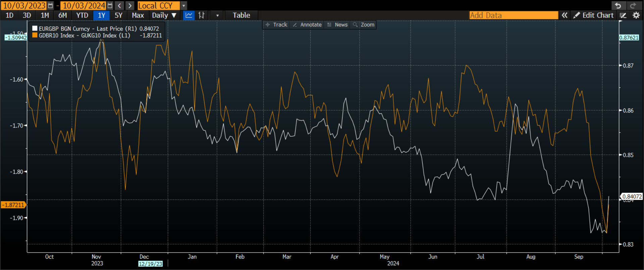The height and width of the screenshot is (270, 644).
Task: Toggle the Track crosshair mode
Action: pos(276,25)
